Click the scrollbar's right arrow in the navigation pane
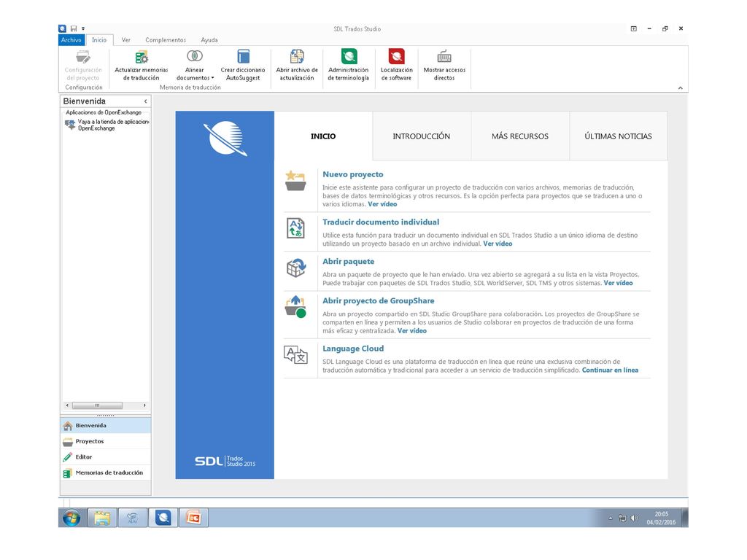Image resolution: width=747 pixels, height=560 pixels. point(144,405)
